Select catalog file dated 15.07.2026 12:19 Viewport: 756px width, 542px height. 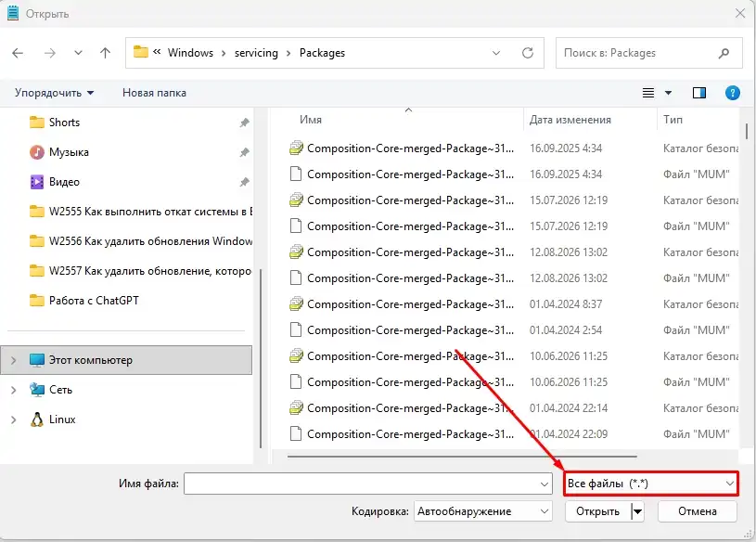[514, 200]
